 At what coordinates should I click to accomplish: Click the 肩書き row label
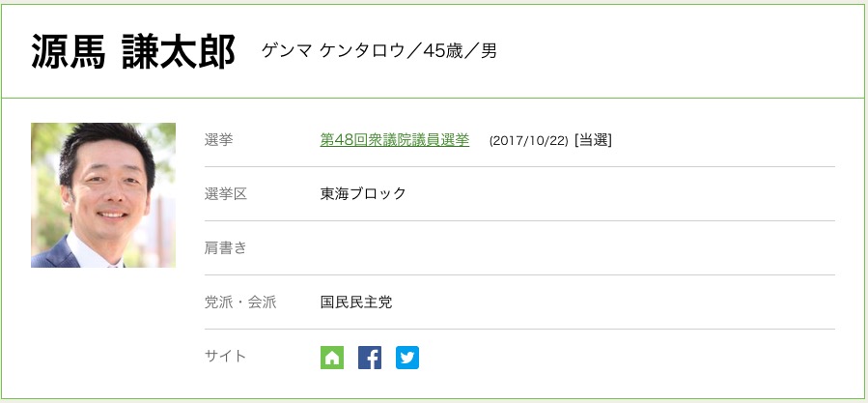[x=226, y=248]
